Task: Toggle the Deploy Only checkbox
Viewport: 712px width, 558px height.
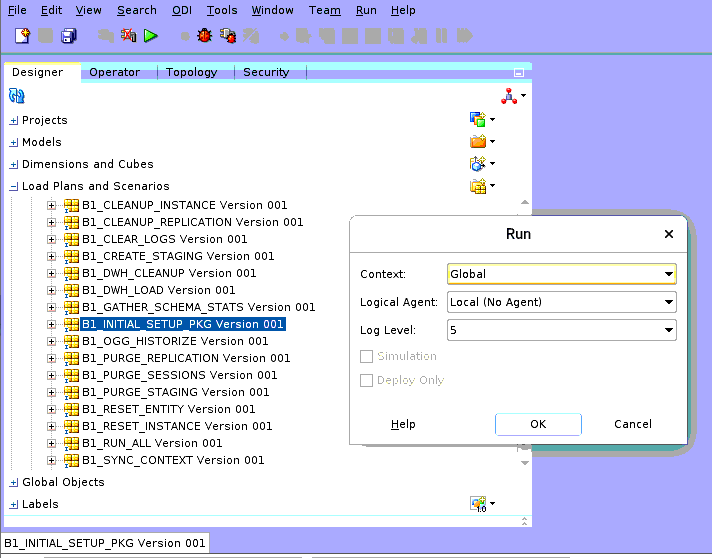Action: click(x=366, y=380)
